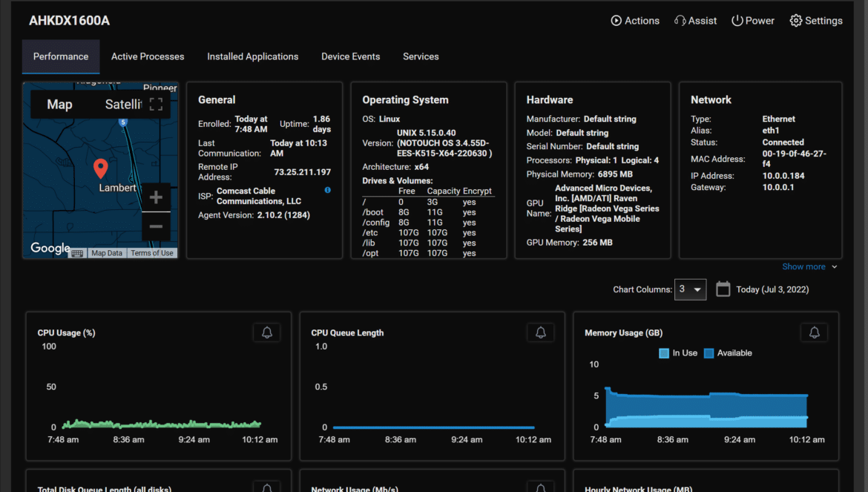Open map keyboard shortcuts icon

tap(77, 254)
